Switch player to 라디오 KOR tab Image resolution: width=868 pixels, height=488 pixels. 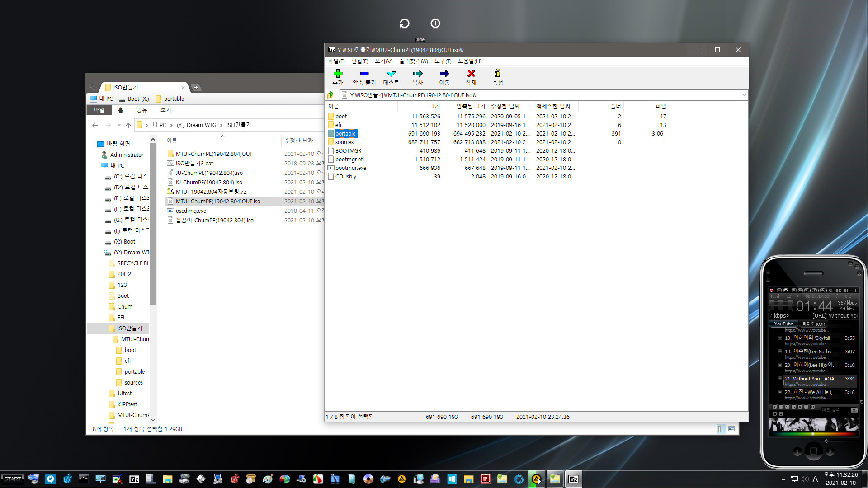pyautogui.click(x=813, y=324)
